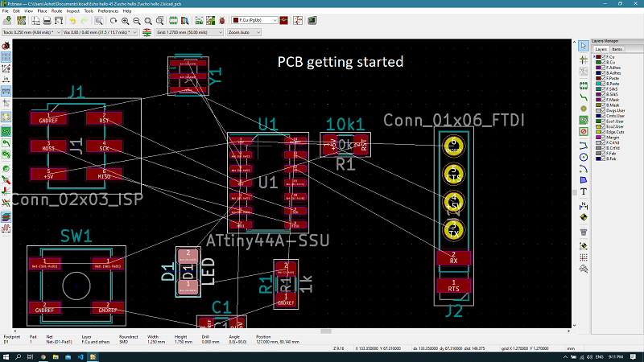Image resolution: width=644 pixels, height=362 pixels.
Task: Click the Print board icon
Action: [47, 21]
